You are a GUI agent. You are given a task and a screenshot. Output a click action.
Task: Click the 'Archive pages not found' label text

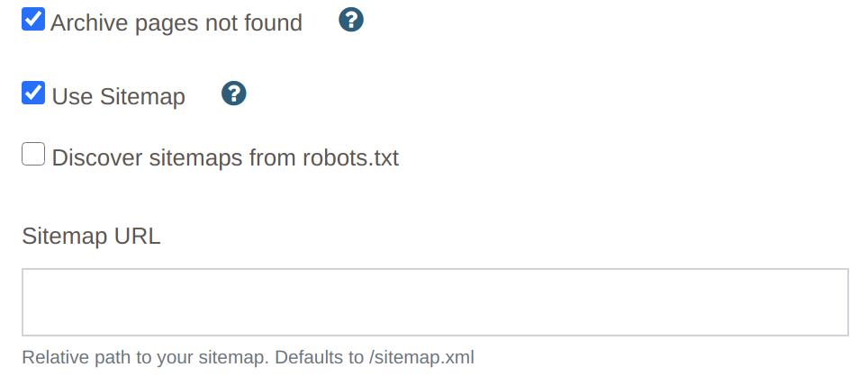pos(176,23)
